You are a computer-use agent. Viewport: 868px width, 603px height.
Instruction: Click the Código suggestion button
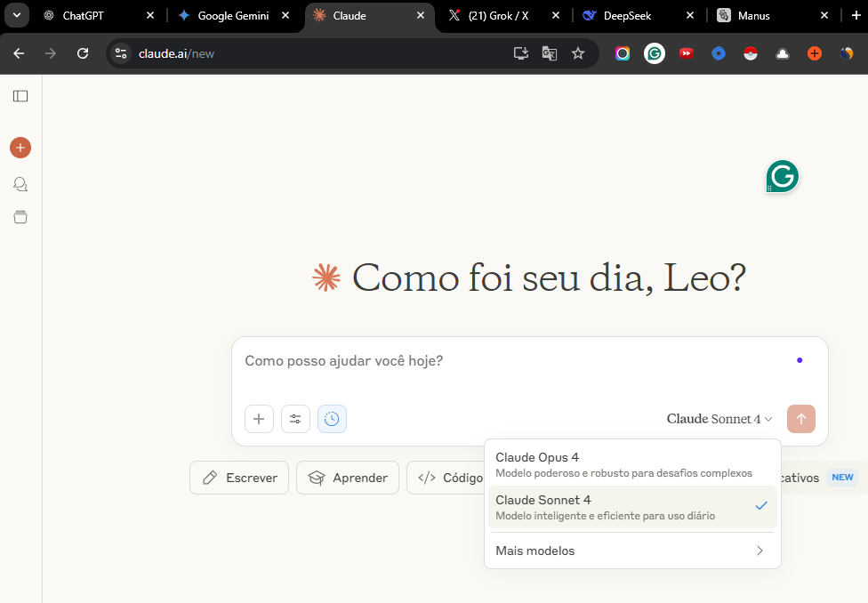tap(446, 478)
